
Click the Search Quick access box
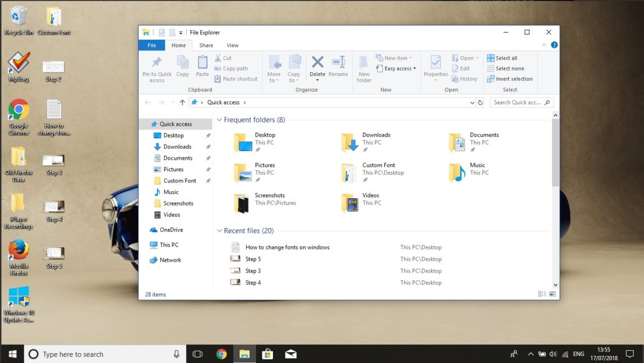click(518, 102)
